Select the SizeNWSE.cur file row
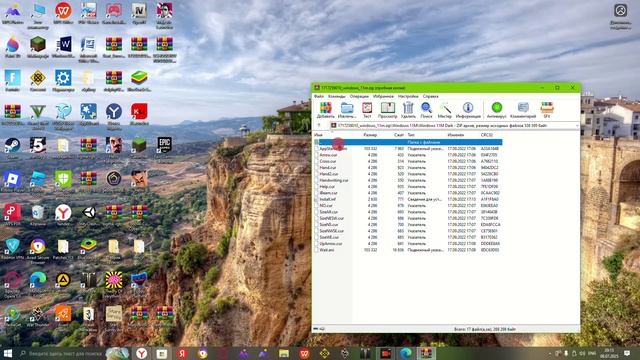 [x=407, y=231]
